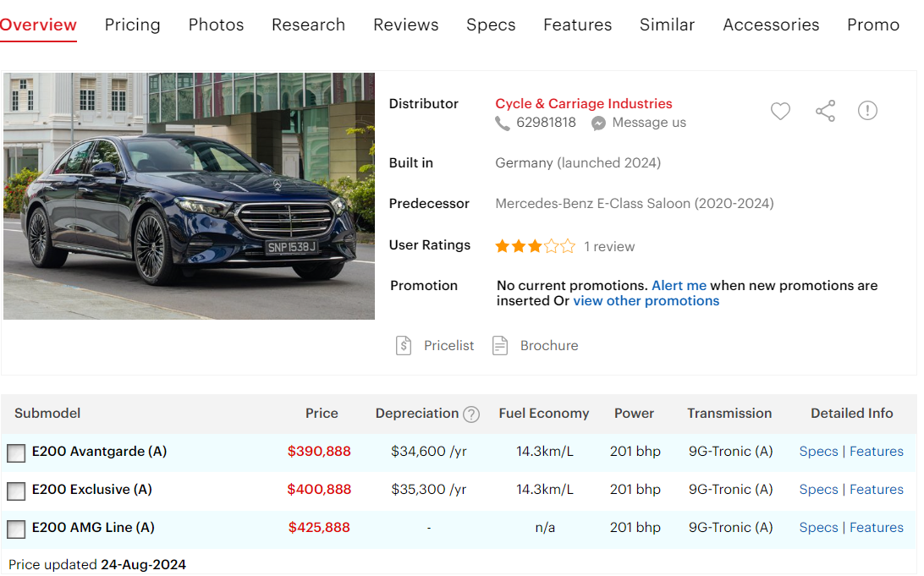The width and height of the screenshot is (924, 576).
Task: Click the three-star user rating
Action: pyautogui.click(x=535, y=246)
